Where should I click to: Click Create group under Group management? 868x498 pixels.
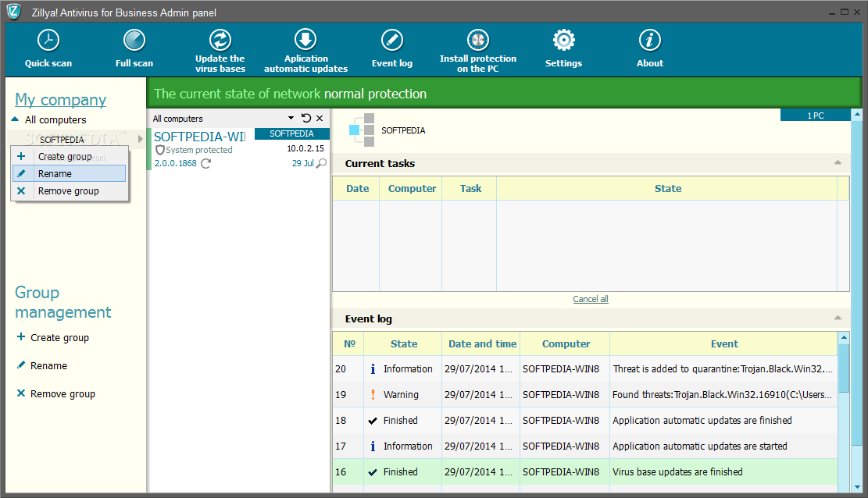[60, 337]
